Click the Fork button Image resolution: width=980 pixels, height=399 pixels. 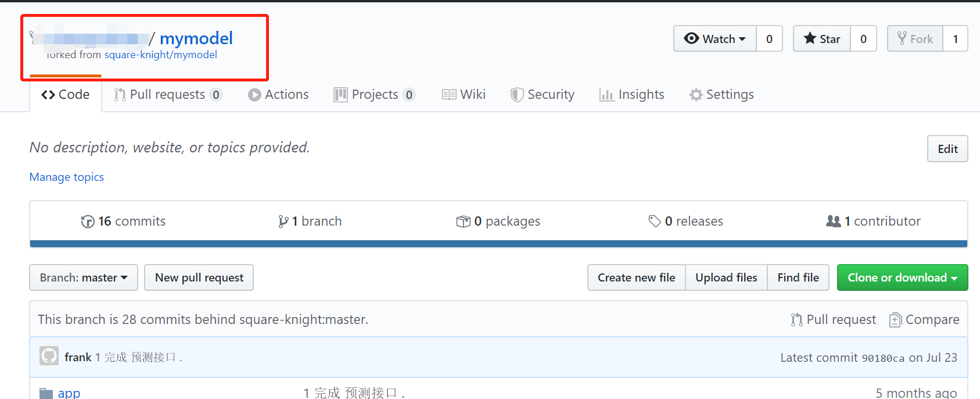915,38
